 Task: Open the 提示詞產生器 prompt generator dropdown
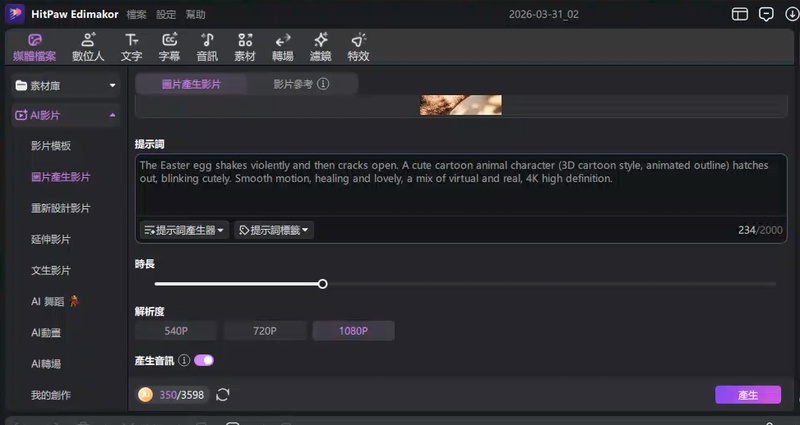pos(184,230)
